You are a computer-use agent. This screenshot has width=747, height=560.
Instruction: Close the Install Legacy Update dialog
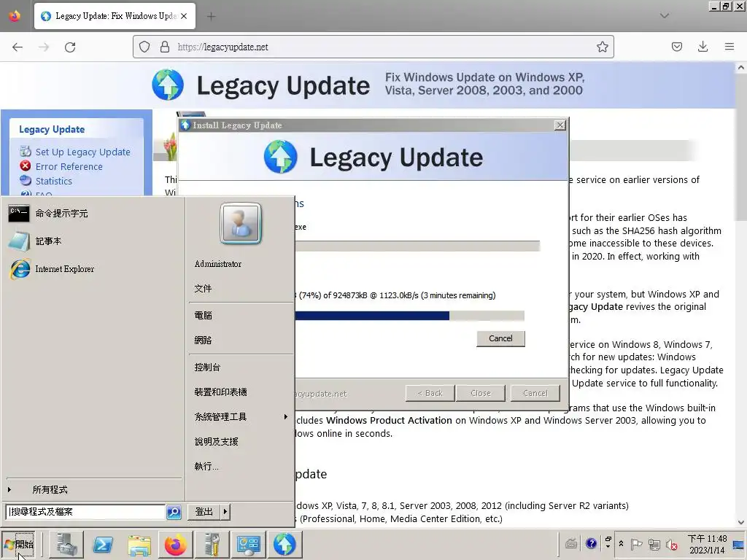pos(560,125)
